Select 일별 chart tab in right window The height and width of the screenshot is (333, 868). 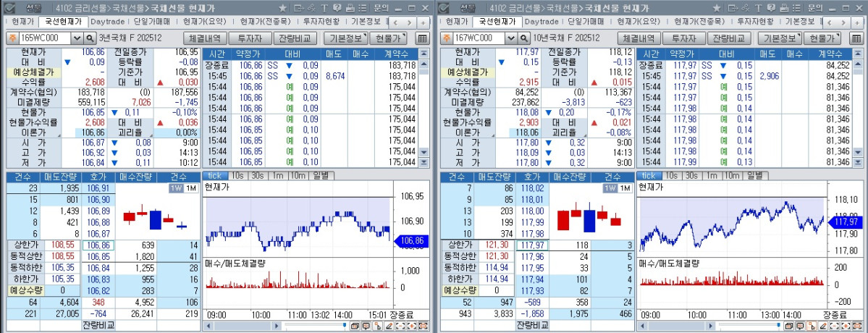754,175
